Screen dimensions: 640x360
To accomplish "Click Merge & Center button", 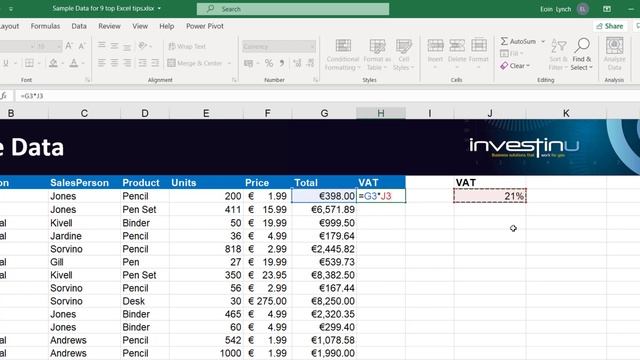I will [195, 63].
